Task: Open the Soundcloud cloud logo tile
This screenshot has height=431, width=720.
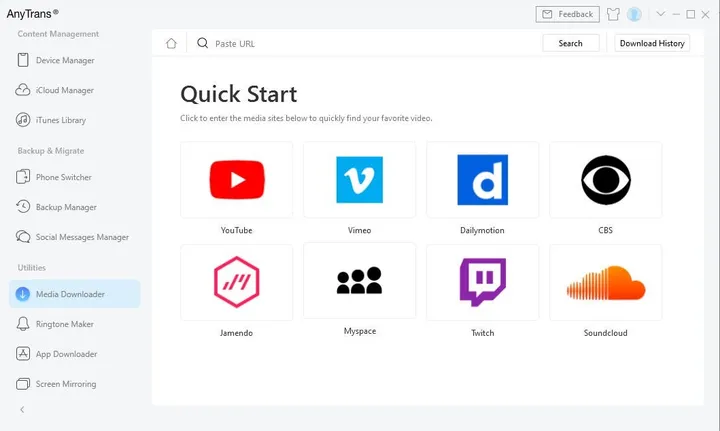Action: (x=606, y=282)
